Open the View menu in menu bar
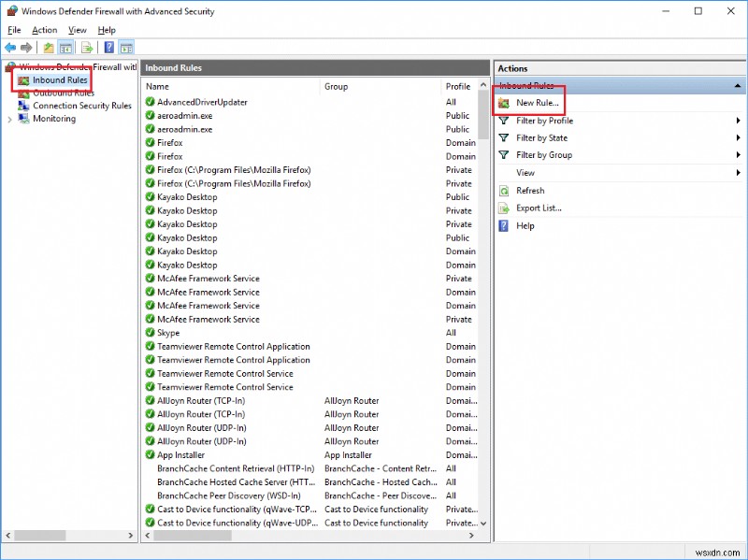The width and height of the screenshot is (748, 560). [x=77, y=29]
